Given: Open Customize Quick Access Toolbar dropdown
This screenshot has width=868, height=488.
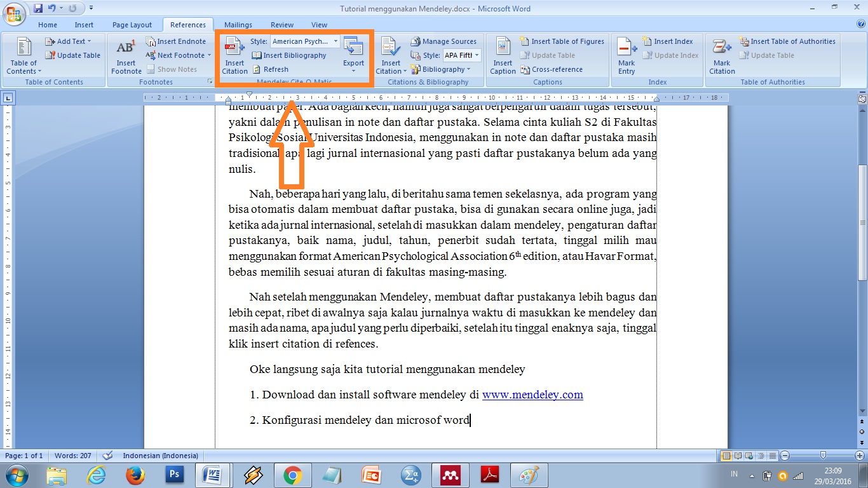Looking at the screenshot, I should pos(92,8).
